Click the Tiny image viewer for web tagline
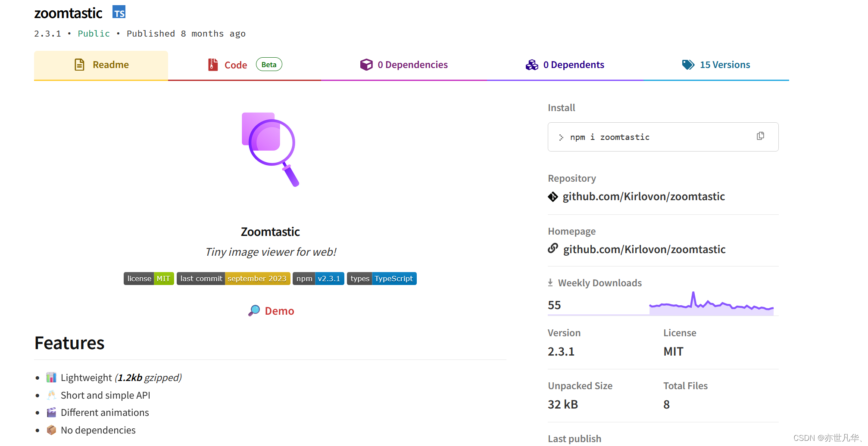Screen dimensions: 868x446 click(271, 252)
